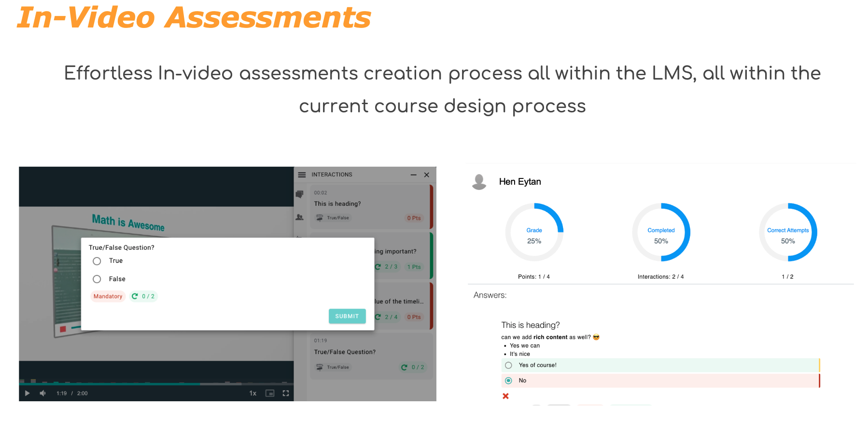Select the True radio option
The width and height of the screenshot is (868, 434).
pos(97,261)
